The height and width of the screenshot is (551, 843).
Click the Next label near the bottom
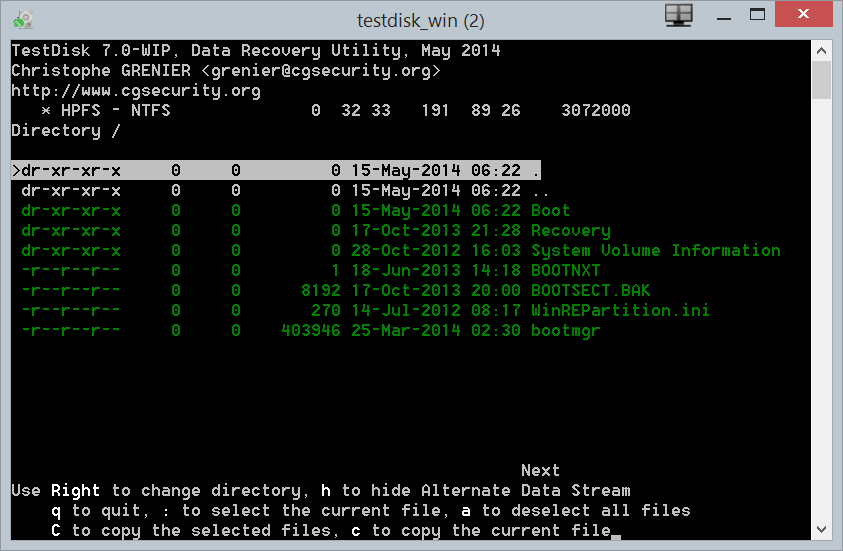tap(540, 471)
